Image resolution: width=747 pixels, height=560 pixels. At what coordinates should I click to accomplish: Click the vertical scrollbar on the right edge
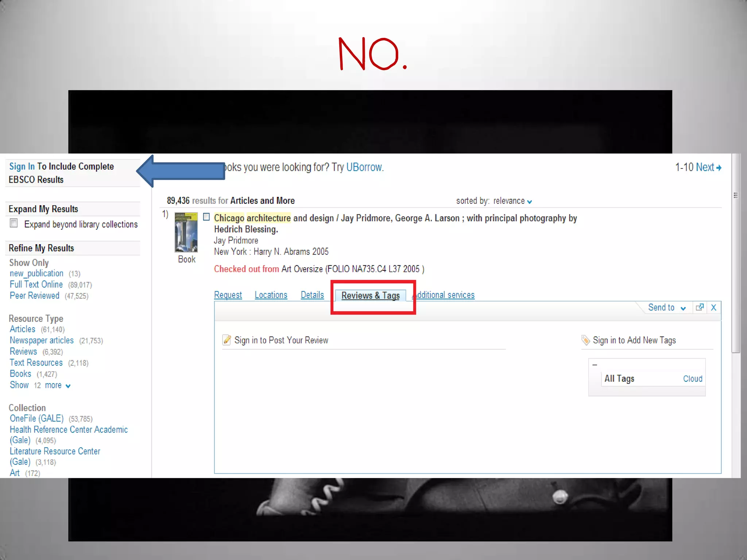point(736,255)
